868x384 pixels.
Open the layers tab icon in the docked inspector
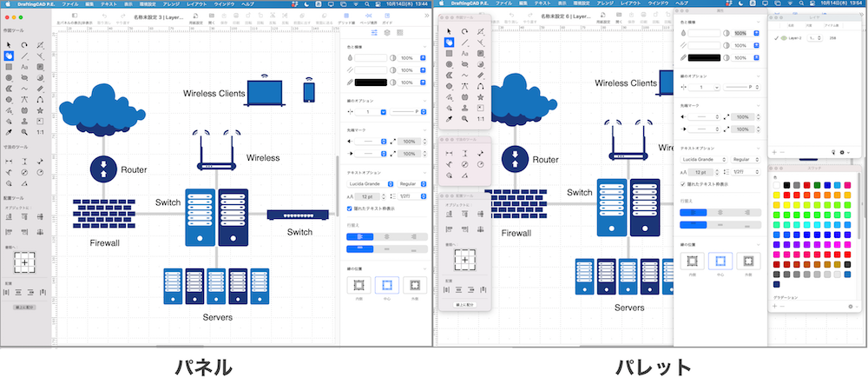[x=386, y=33]
